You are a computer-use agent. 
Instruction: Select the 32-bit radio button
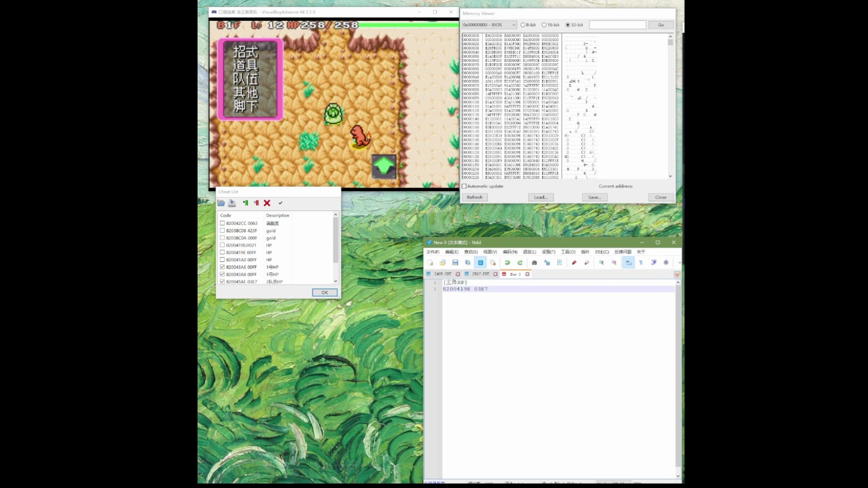click(x=568, y=25)
